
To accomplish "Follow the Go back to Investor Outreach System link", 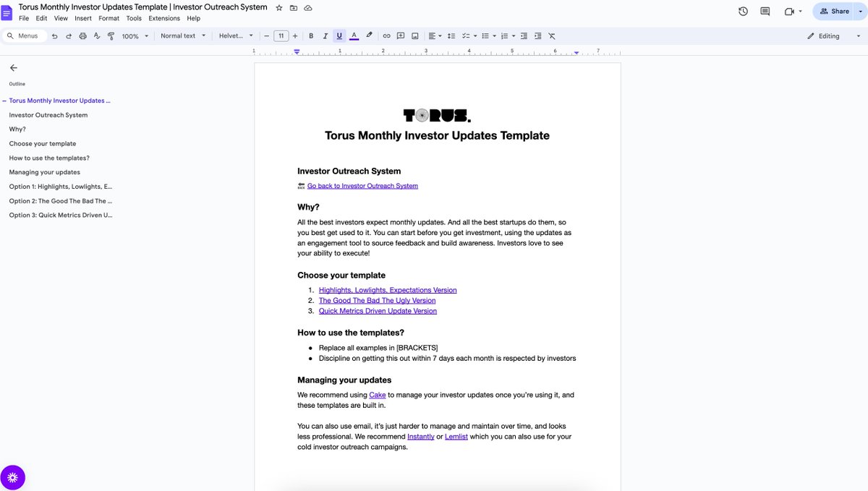I will click(x=362, y=186).
